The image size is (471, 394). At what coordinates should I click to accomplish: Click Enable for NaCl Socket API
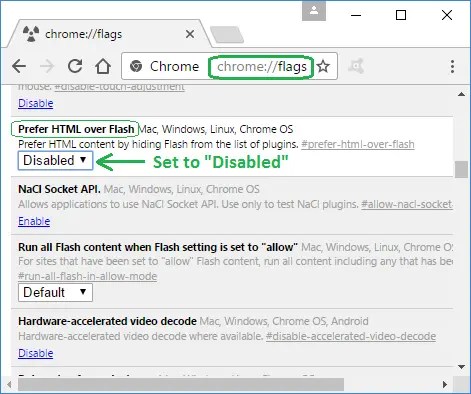[x=34, y=221]
